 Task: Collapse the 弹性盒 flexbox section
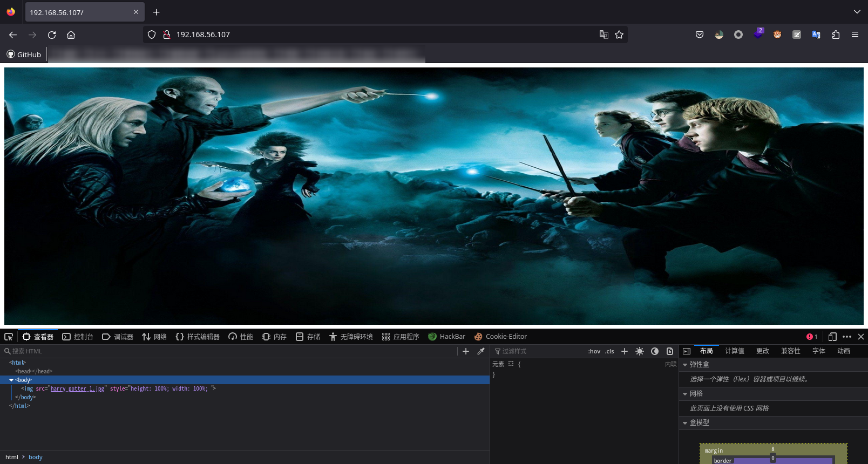(x=686, y=365)
